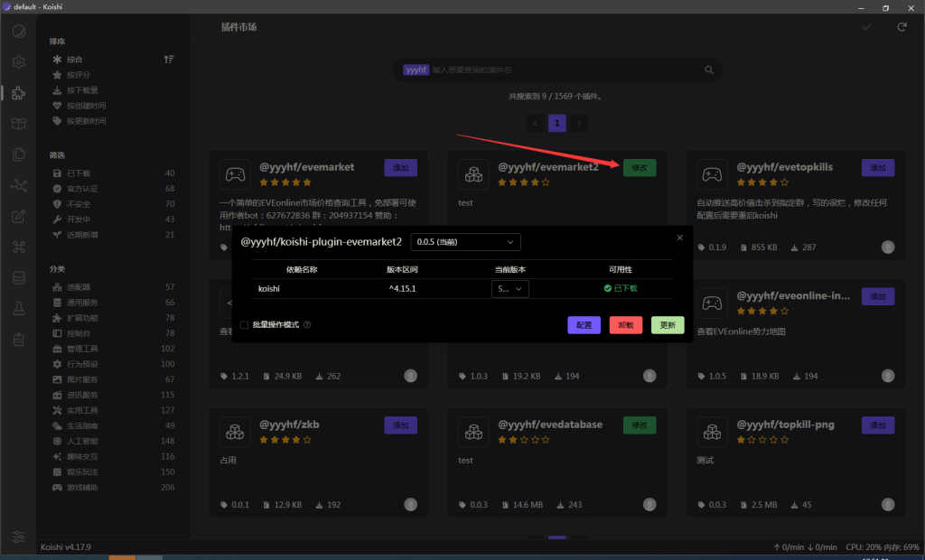Open the plugin market puzzle icon in sidebar
Image resolution: width=925 pixels, height=560 pixels.
[x=18, y=93]
